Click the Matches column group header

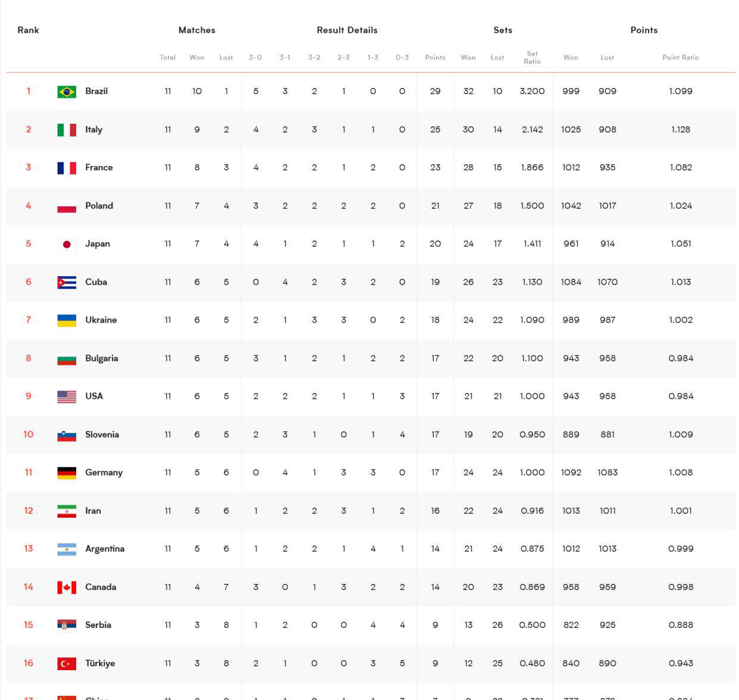pos(197,30)
